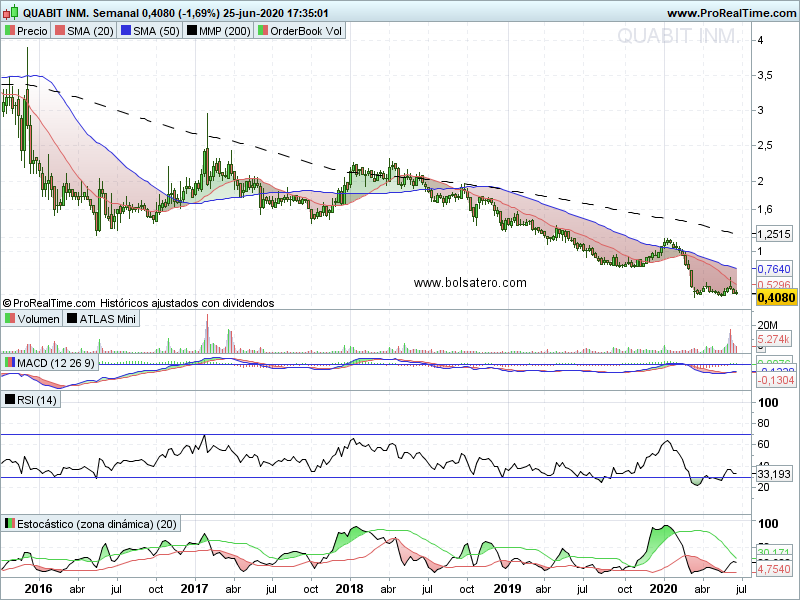Click the 1,2515 trendline price label
The width and height of the screenshot is (800, 600).
(x=774, y=234)
